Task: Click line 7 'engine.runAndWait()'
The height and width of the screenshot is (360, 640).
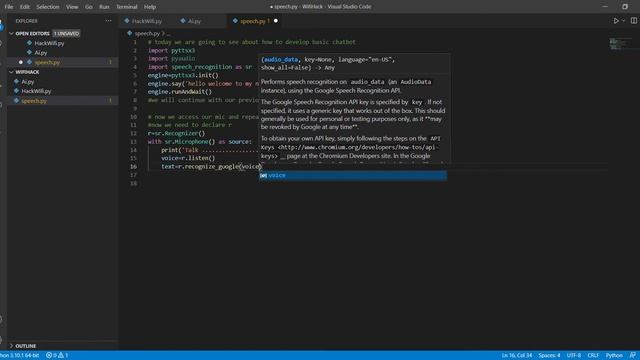Action: (x=180, y=92)
